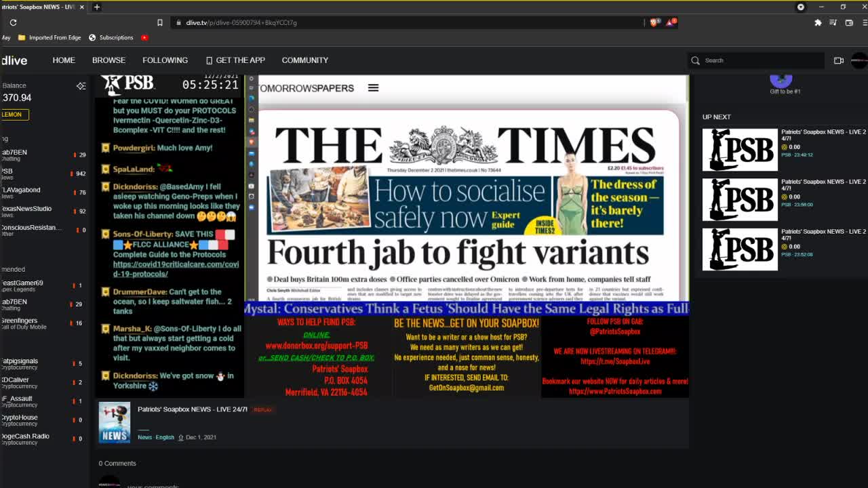Open the Imported From Edge bookmarks folder

49,37
